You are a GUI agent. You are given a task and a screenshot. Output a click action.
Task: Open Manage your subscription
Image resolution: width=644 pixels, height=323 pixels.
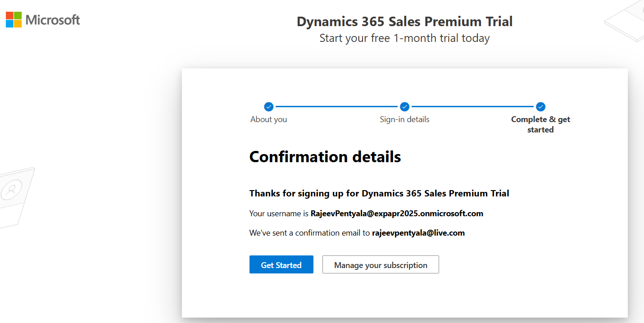tap(381, 265)
